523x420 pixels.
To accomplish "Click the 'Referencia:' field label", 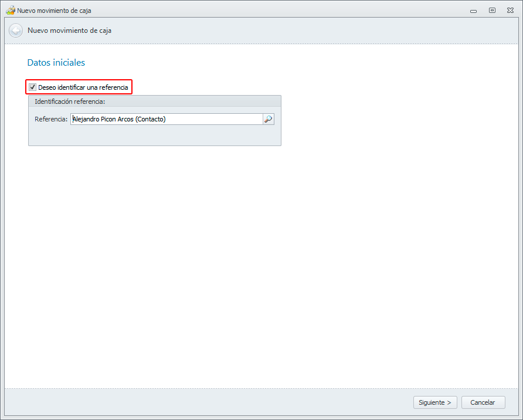I will [x=51, y=119].
